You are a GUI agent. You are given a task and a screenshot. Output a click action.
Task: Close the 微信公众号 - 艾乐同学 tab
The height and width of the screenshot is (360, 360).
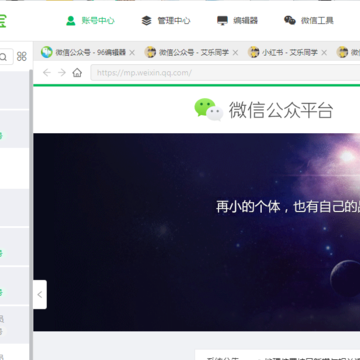pos(235,53)
